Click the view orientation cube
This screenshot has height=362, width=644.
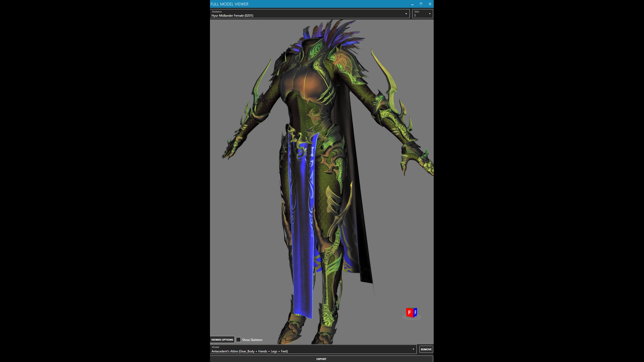[x=412, y=313]
